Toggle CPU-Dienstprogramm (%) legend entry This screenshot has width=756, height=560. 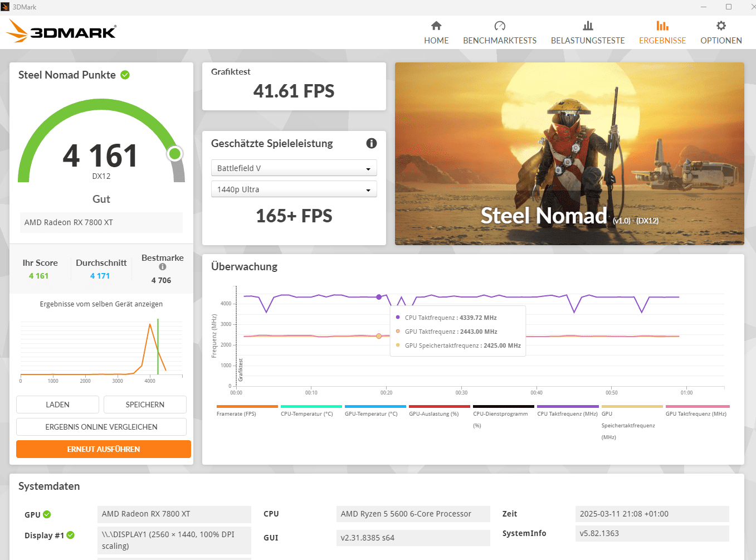(x=503, y=417)
